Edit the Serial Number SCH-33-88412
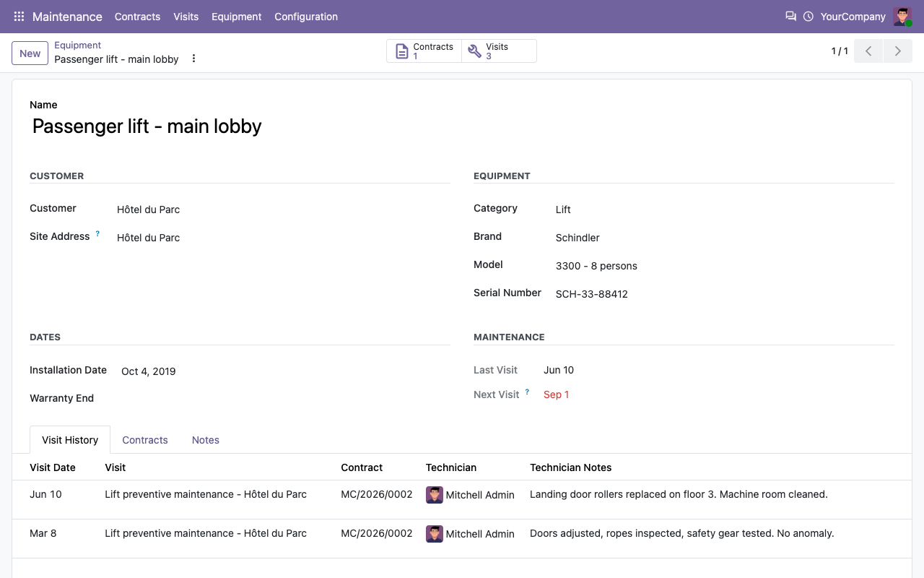Image resolution: width=924 pixels, height=578 pixels. pos(725,294)
